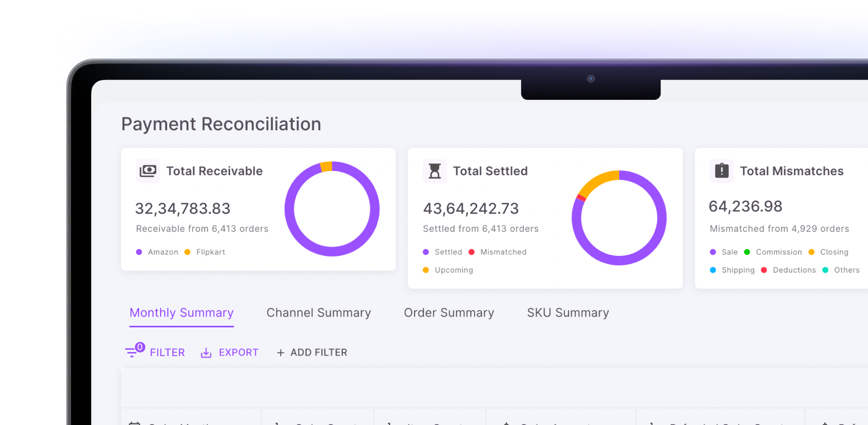
Task: Click the cash icon beside Total Receivable
Action: [x=148, y=171]
